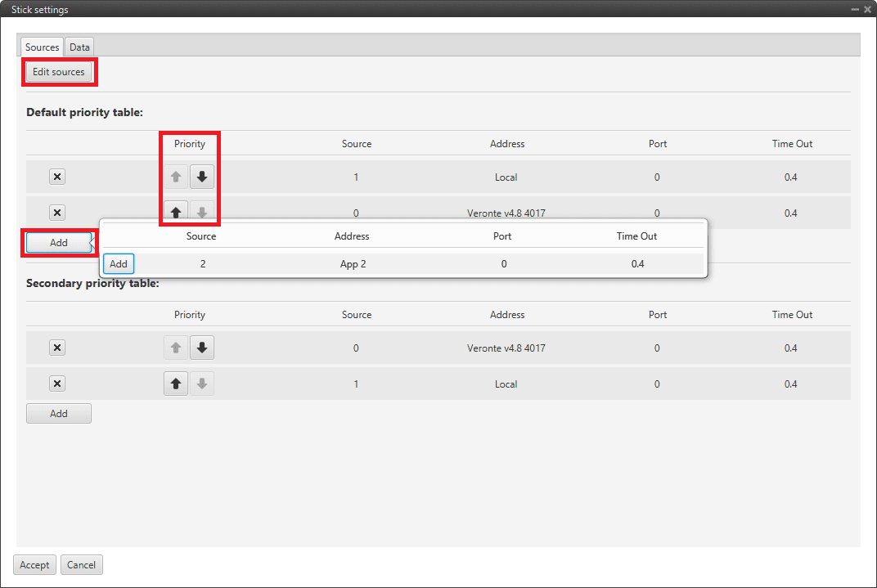Click the Edit sources button

58,72
